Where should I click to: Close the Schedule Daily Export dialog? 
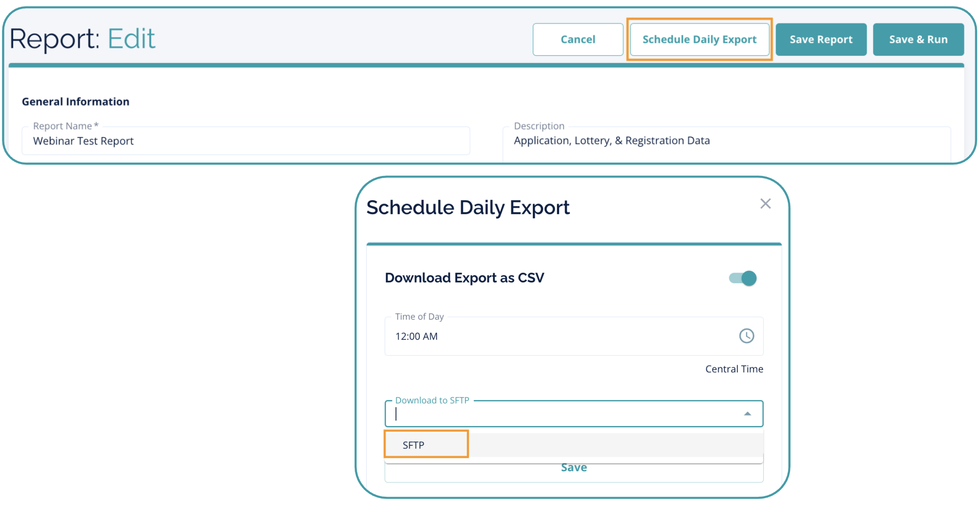point(765,203)
